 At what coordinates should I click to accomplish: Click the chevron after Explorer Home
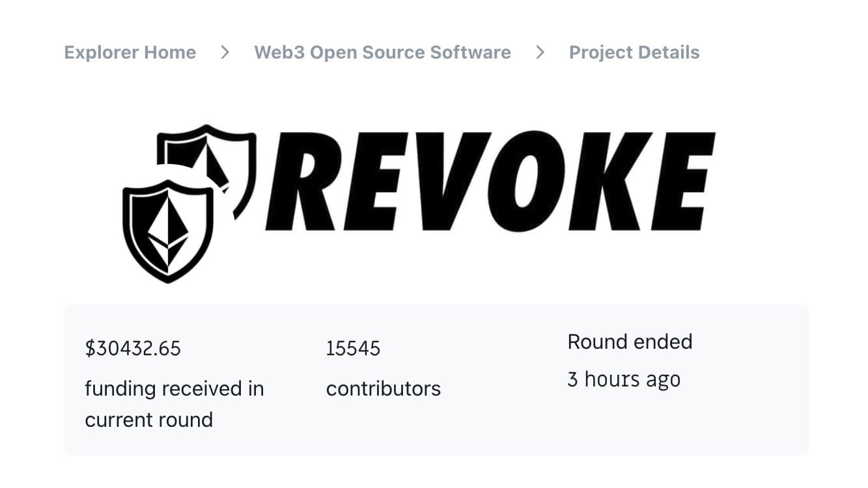[224, 52]
